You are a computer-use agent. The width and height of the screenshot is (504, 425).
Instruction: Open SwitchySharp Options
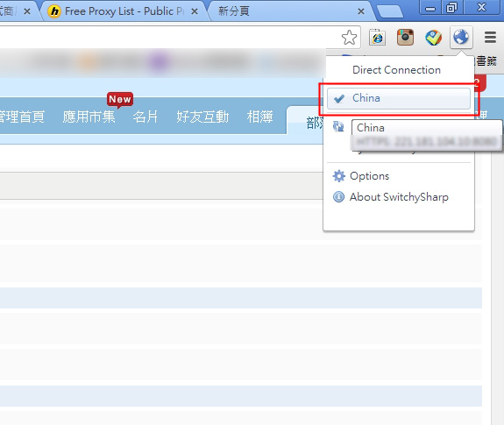point(369,176)
